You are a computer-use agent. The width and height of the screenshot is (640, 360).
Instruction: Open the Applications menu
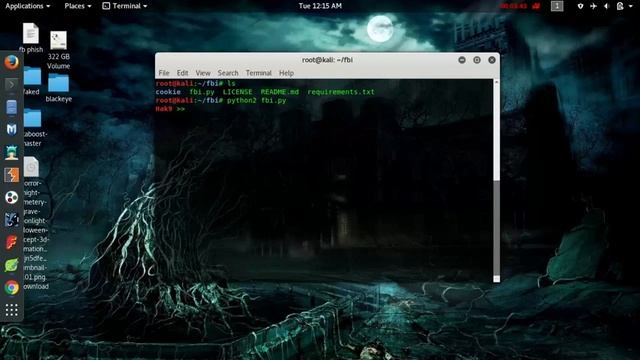pyautogui.click(x=27, y=6)
